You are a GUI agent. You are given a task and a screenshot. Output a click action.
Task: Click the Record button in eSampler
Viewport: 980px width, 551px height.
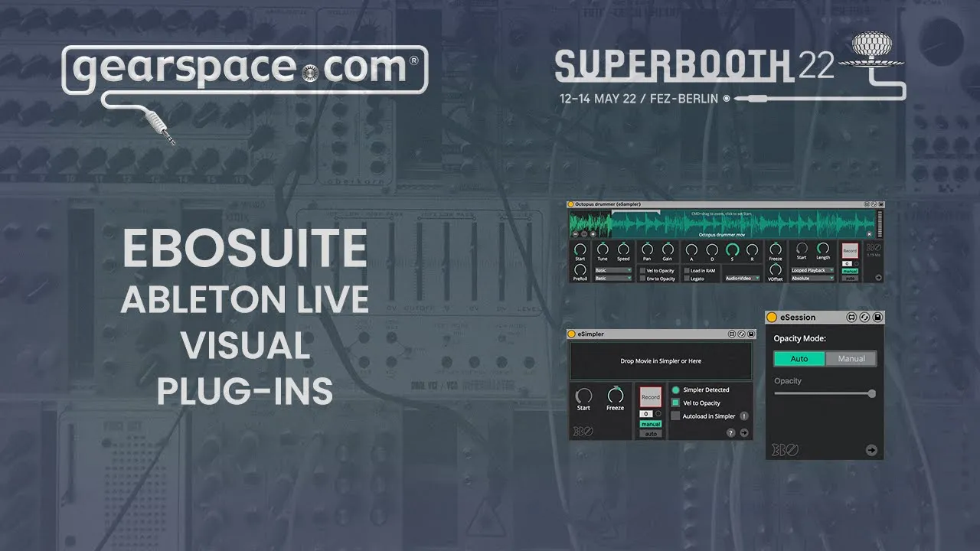click(850, 251)
